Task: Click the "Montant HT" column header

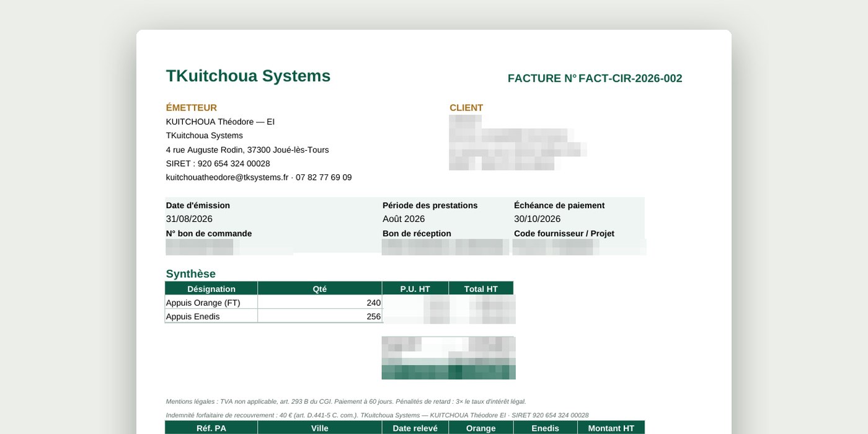Action: [611, 428]
